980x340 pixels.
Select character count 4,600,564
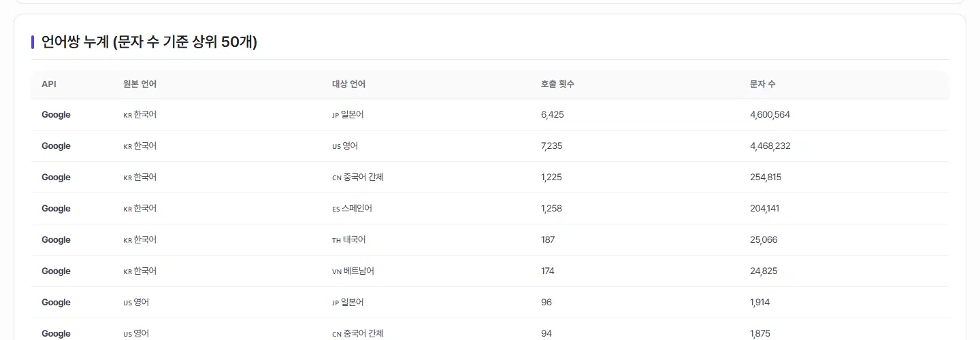(x=770, y=115)
